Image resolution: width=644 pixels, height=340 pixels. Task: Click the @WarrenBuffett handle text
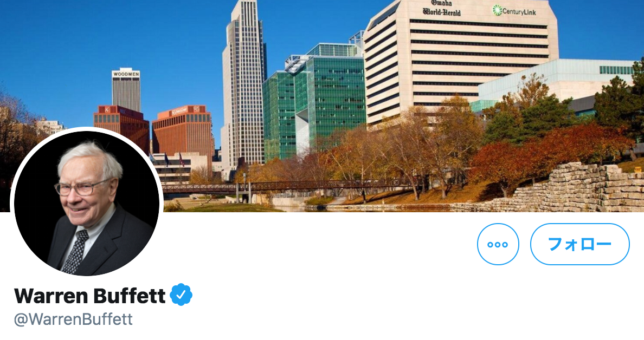click(73, 319)
